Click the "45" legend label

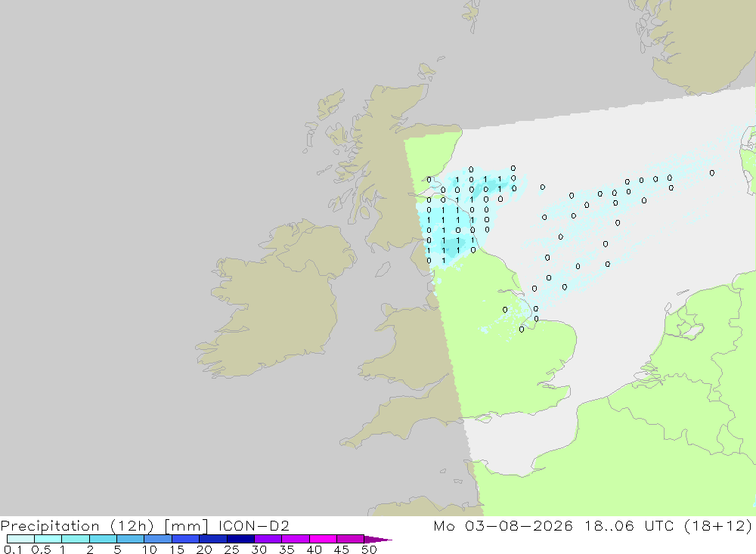pos(342,549)
